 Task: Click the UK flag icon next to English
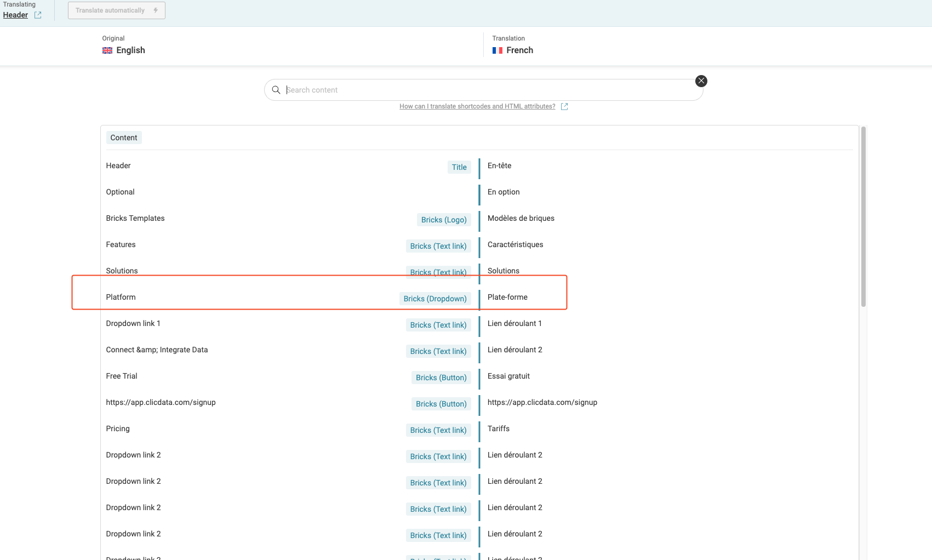[107, 50]
